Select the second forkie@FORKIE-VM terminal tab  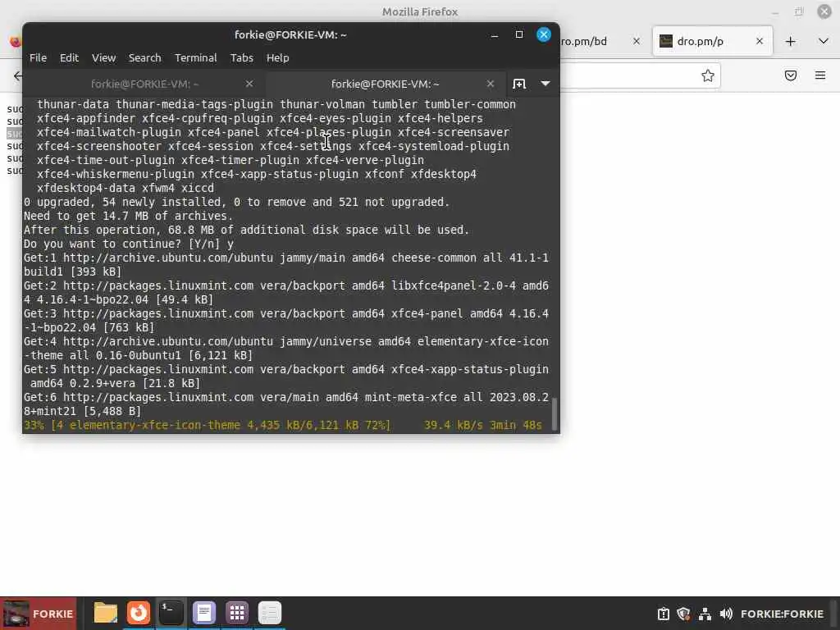coord(385,84)
